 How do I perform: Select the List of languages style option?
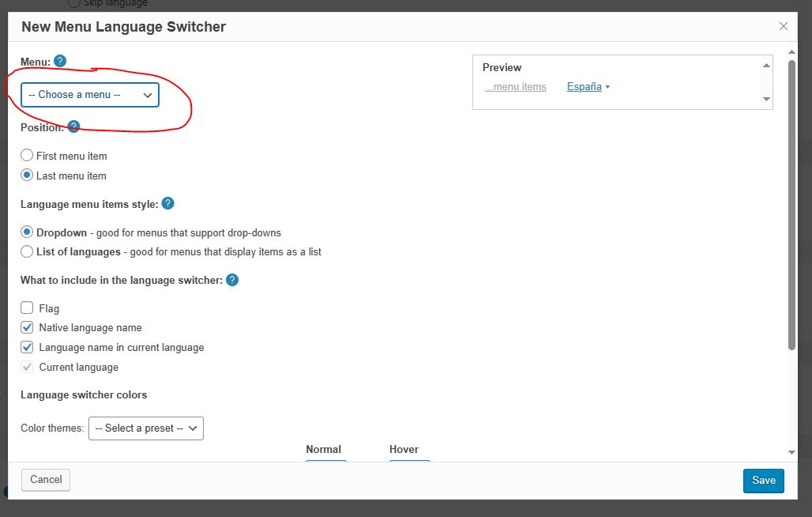point(27,251)
